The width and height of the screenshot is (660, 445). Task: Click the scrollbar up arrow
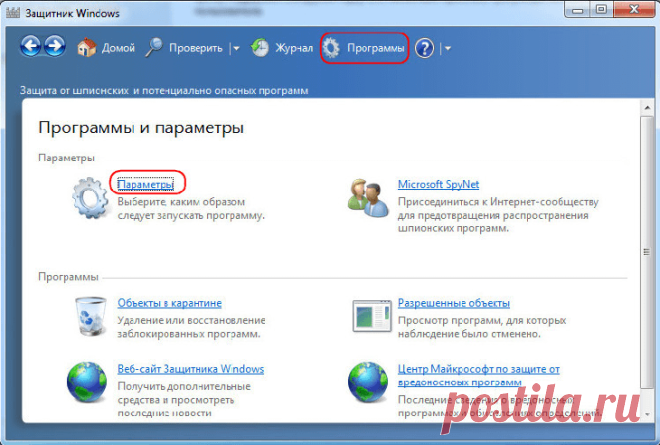click(647, 108)
